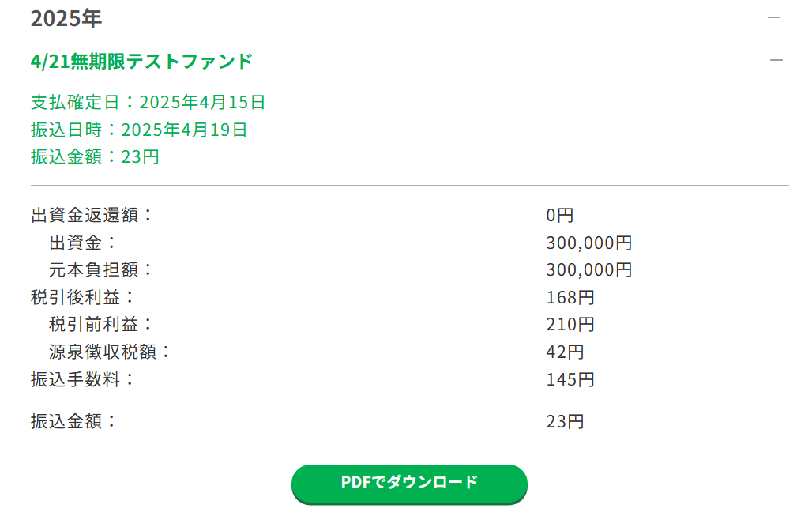Click the 振込手数料 label
Viewport: 812px width, 531px height.
coord(83,379)
